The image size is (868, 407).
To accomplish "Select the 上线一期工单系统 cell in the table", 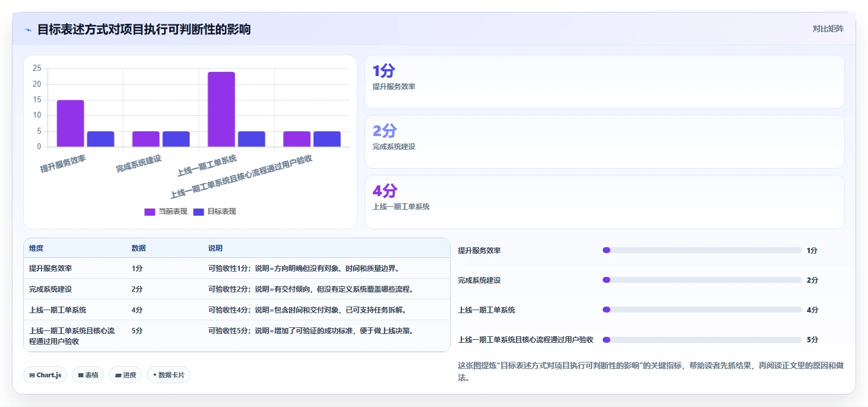I will click(58, 310).
